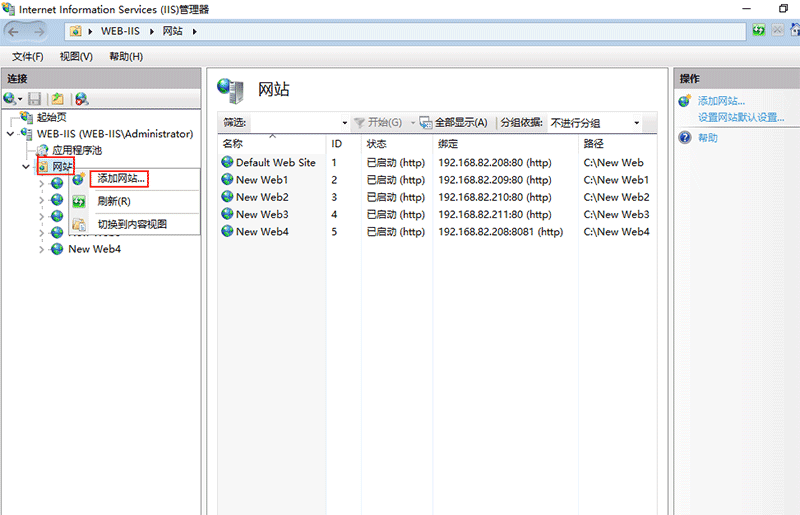Click the binding 192.168.82.209:80 (http)

tap(495, 180)
